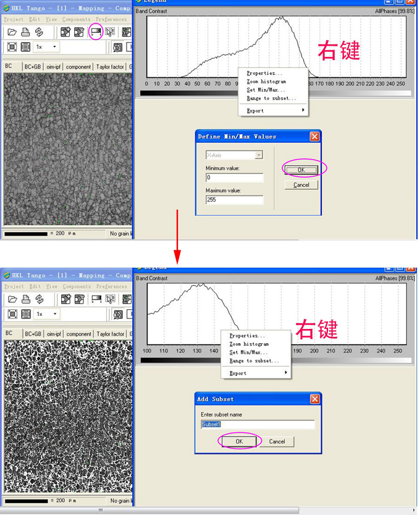Click the high-contrast black-white map image
Screen dimensions: 420x515
[68, 416]
